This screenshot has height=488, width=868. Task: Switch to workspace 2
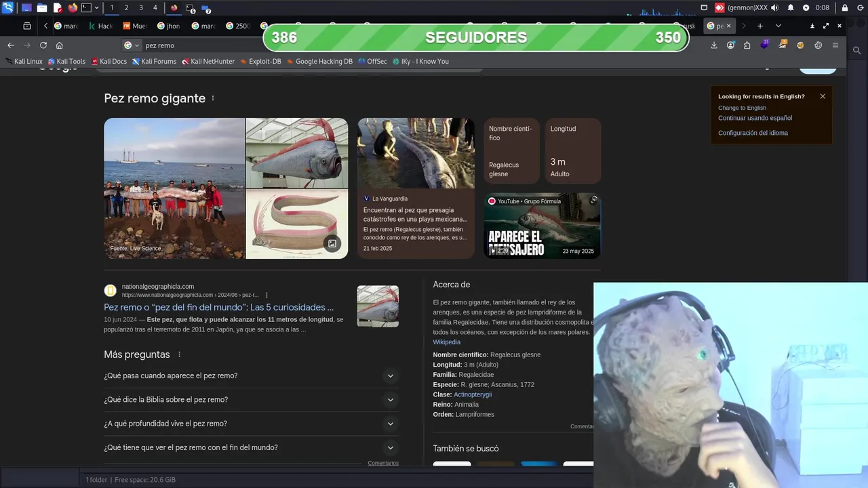point(126,7)
